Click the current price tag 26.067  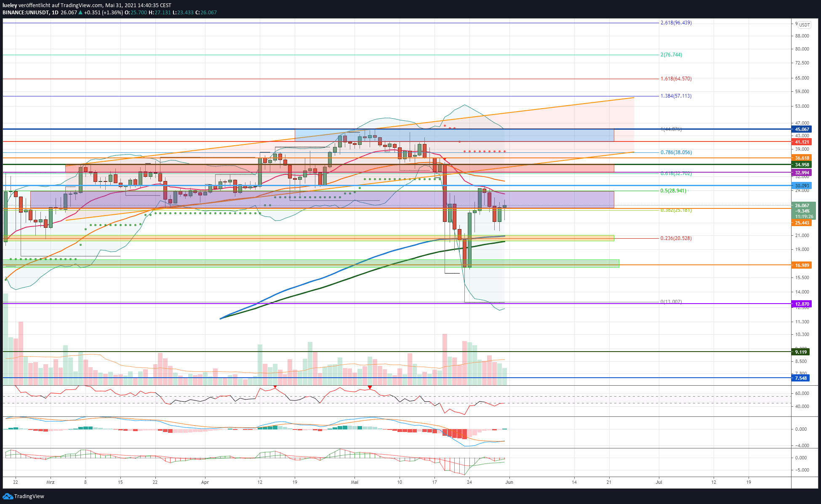[x=804, y=211]
